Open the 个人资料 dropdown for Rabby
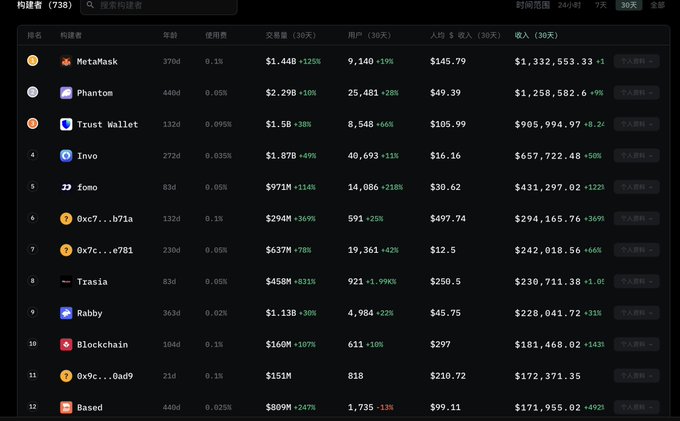680x421 pixels. [x=637, y=313]
